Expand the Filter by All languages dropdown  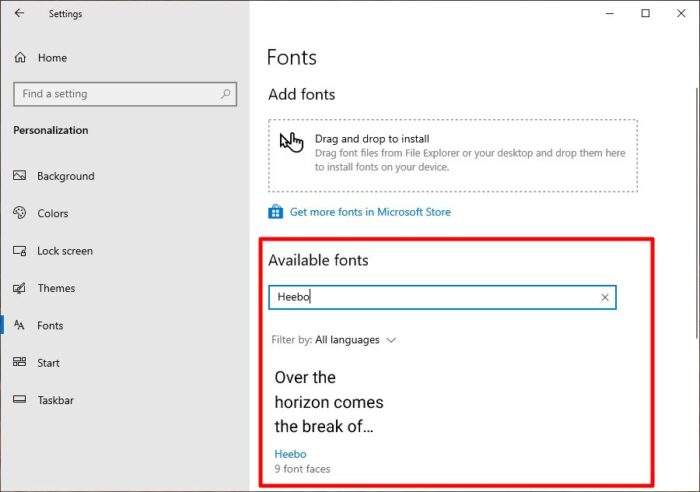pyautogui.click(x=333, y=340)
